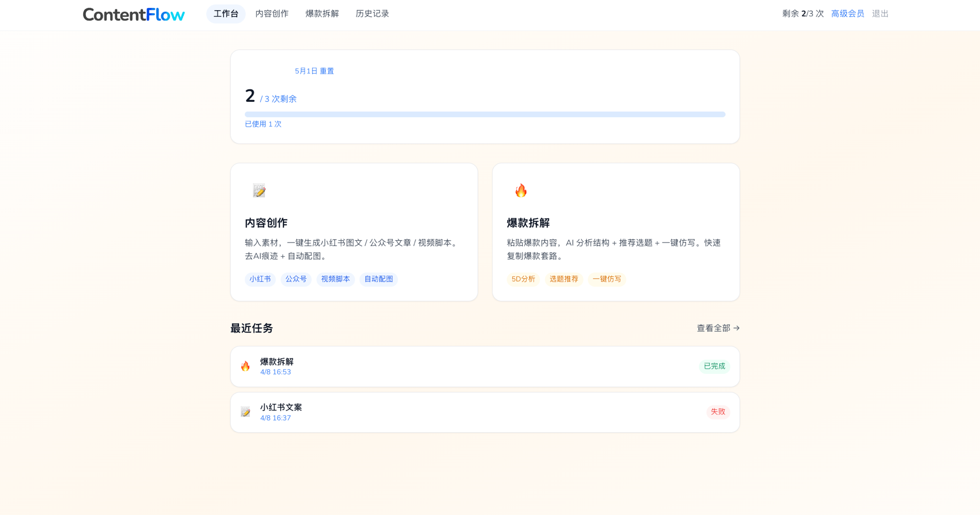
Task: Click the 已完成 status badge
Action: tap(714, 366)
